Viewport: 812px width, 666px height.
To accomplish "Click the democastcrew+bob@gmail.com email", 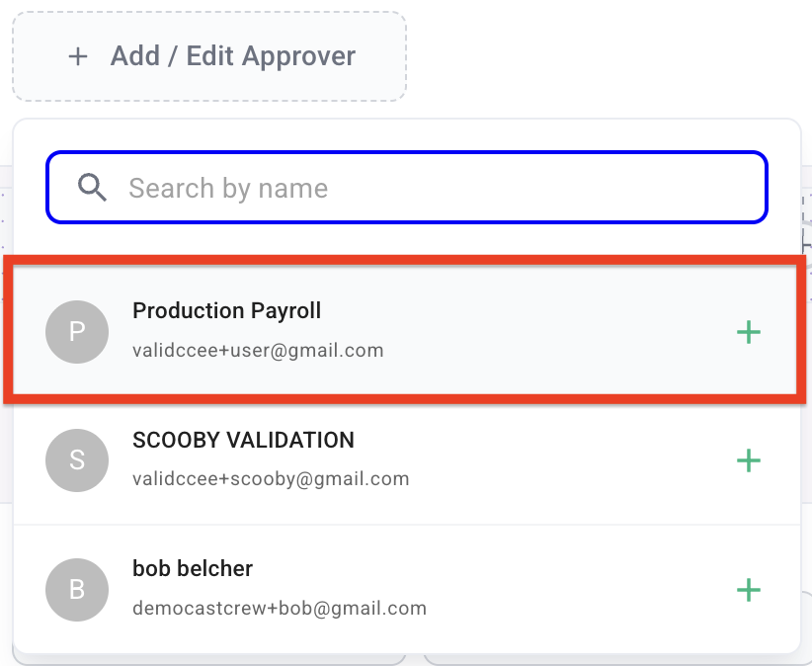I will (280, 608).
